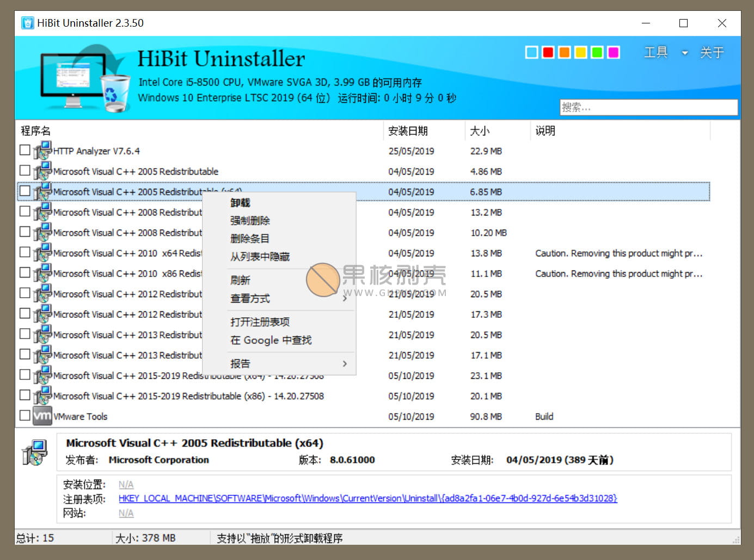Screen dimensions: 754x560
Task: Click the Microsoft Visual C++ 2005 Redistributable icon
Action: click(x=42, y=171)
